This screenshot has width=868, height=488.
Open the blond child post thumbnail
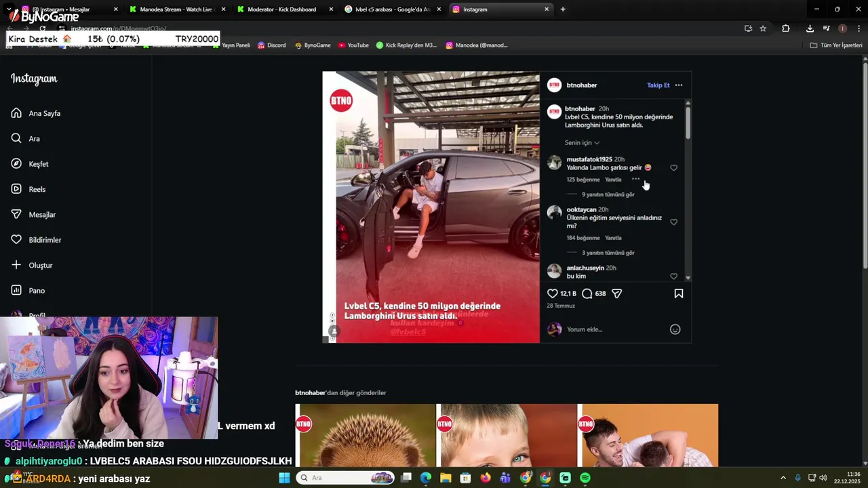pos(507,435)
